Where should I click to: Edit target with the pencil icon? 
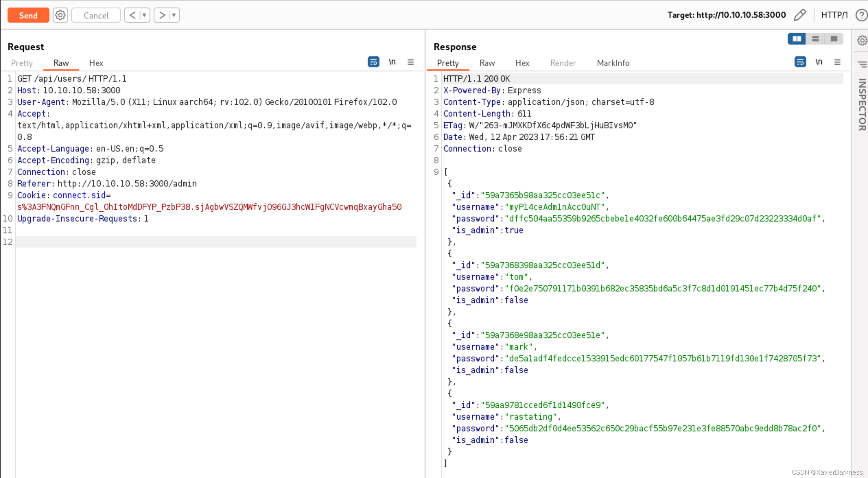click(800, 15)
